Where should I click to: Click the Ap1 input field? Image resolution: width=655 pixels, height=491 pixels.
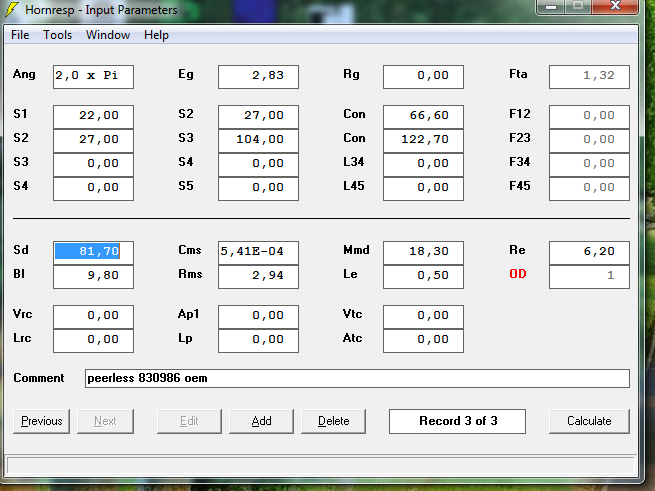point(258,316)
